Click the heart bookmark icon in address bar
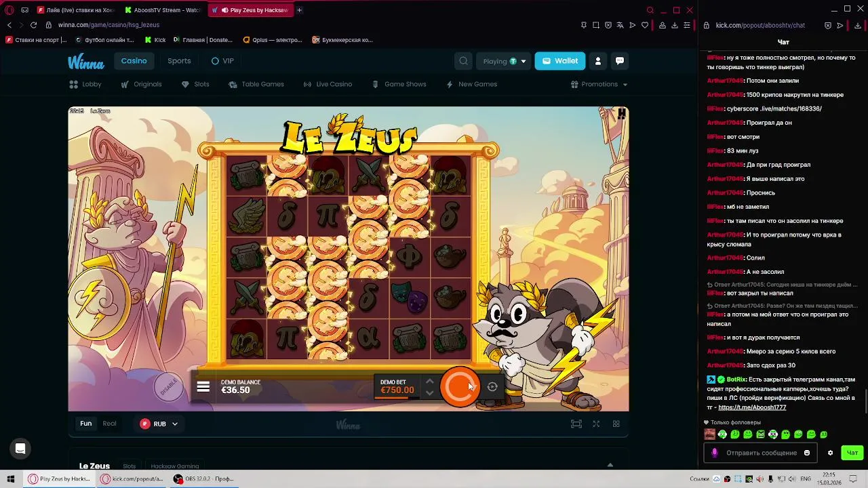This screenshot has height=488, width=868. pos(645,25)
